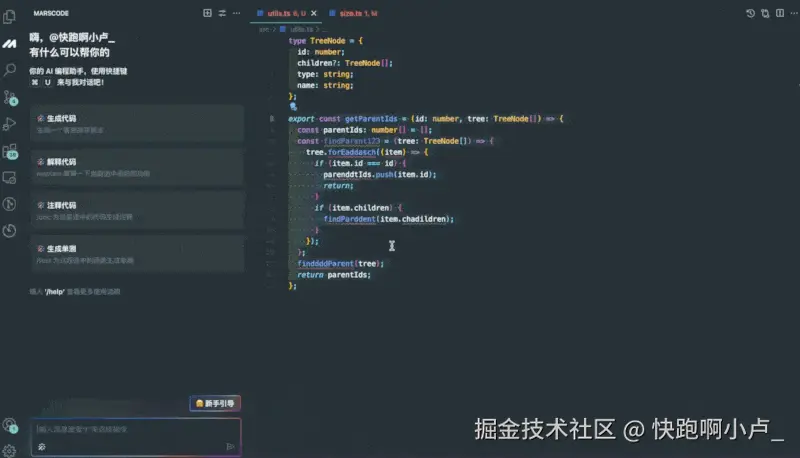Open editor more actions ellipsis
The width and height of the screenshot is (800, 458).
(794, 13)
